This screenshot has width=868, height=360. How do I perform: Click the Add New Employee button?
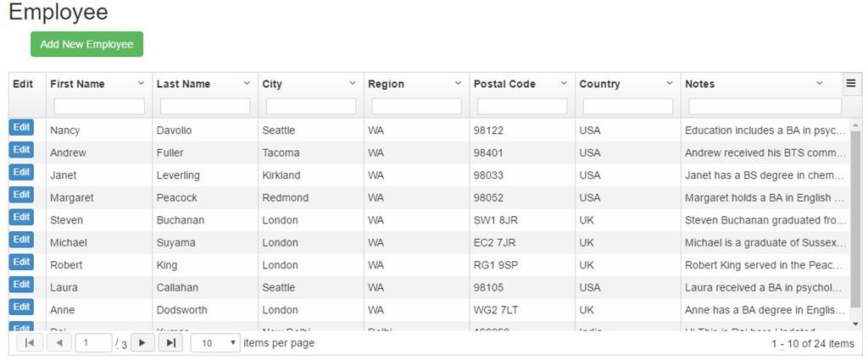click(x=86, y=44)
